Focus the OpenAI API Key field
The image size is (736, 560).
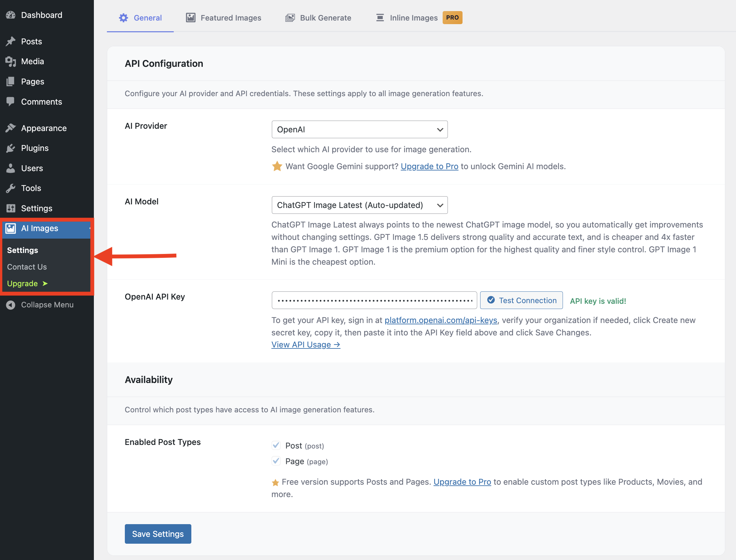pyautogui.click(x=374, y=300)
